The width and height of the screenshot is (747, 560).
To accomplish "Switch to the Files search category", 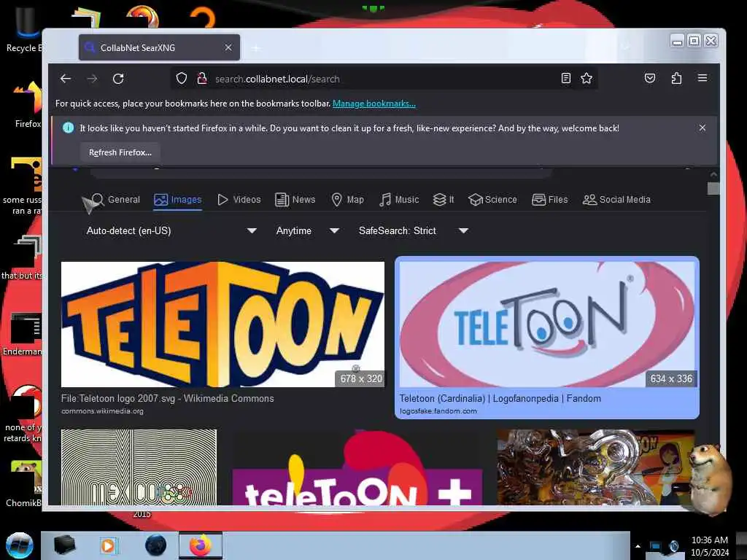I will tap(550, 200).
